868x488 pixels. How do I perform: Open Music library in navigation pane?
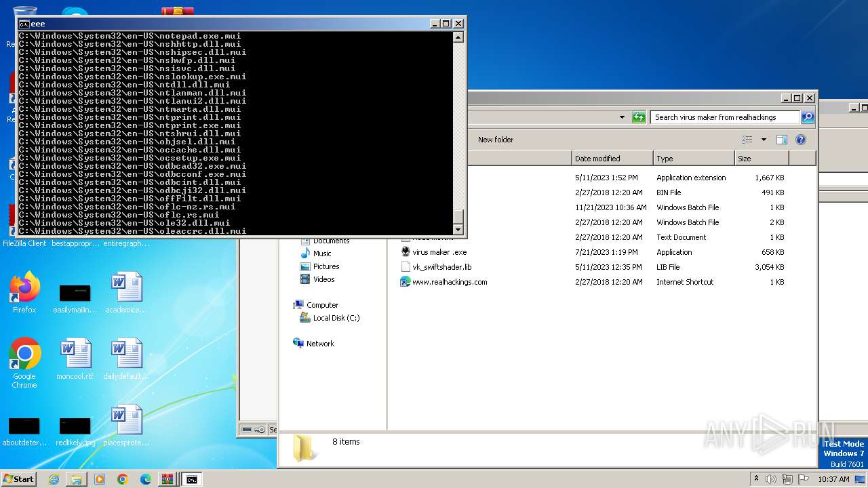tap(322, 253)
